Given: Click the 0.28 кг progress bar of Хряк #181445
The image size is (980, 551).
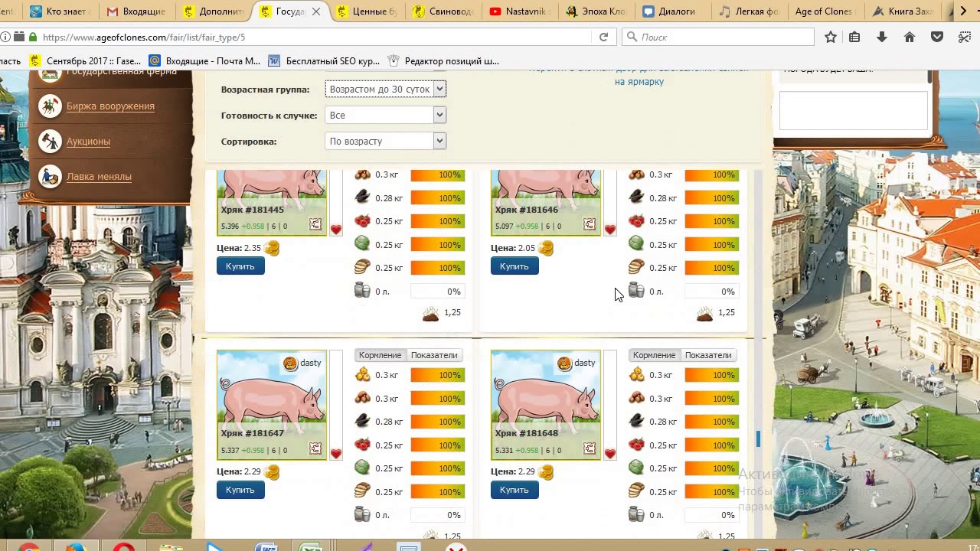Looking at the screenshot, I should (437, 198).
